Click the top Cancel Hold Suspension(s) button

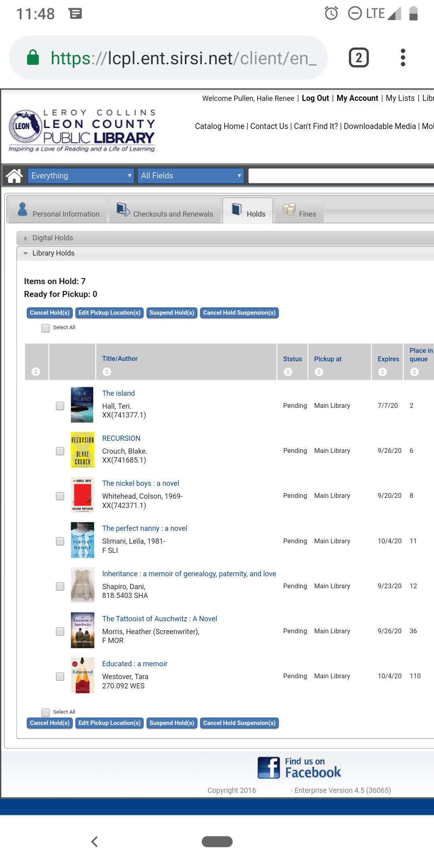(240, 313)
